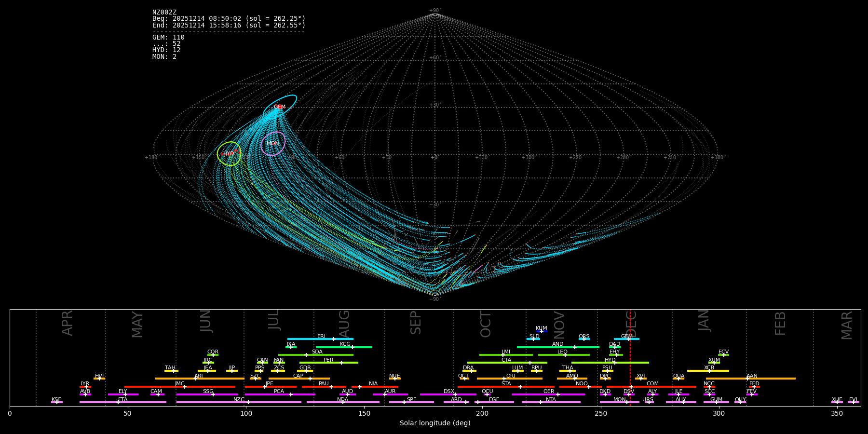Image resolution: width=868 pixels, height=434 pixels.
Task: Select the AAN shower label in the timeline
Action: tap(752, 376)
